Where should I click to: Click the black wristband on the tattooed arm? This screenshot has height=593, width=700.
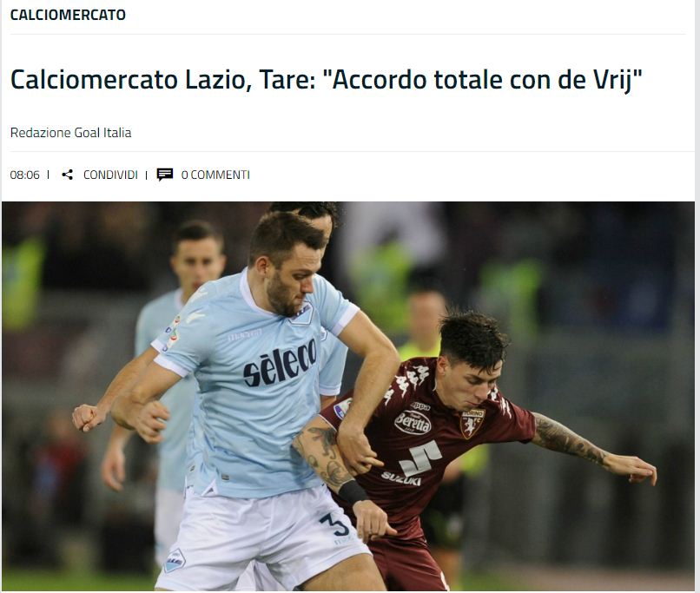353,491
